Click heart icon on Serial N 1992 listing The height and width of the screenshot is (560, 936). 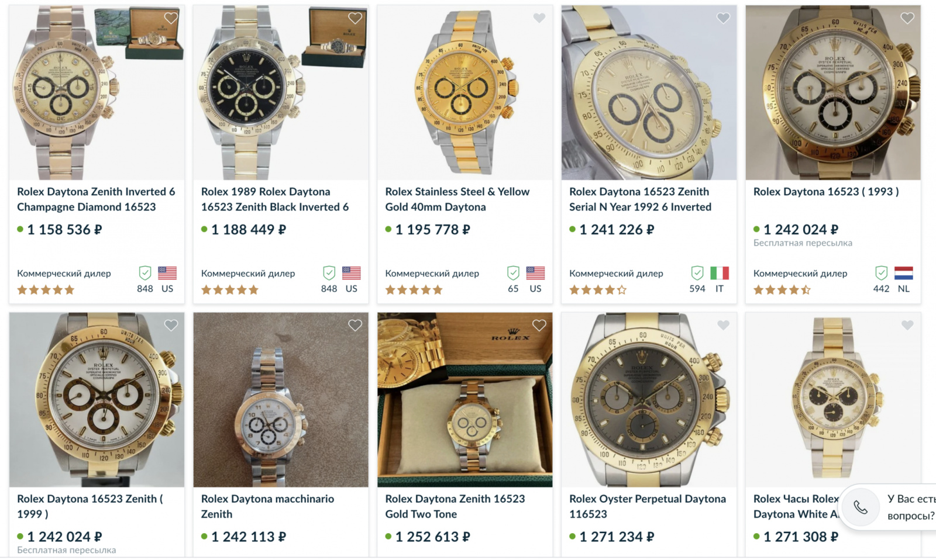[x=723, y=18]
